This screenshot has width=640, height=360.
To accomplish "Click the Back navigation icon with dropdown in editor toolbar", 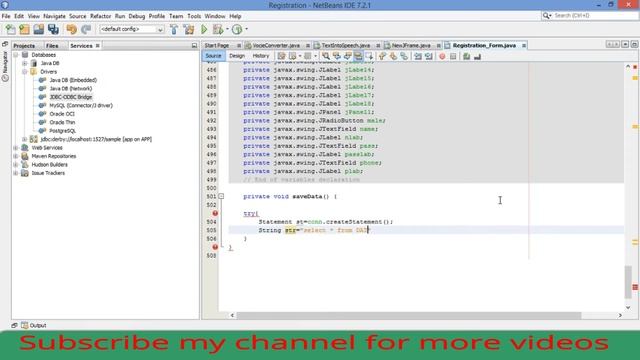I will 293,56.
